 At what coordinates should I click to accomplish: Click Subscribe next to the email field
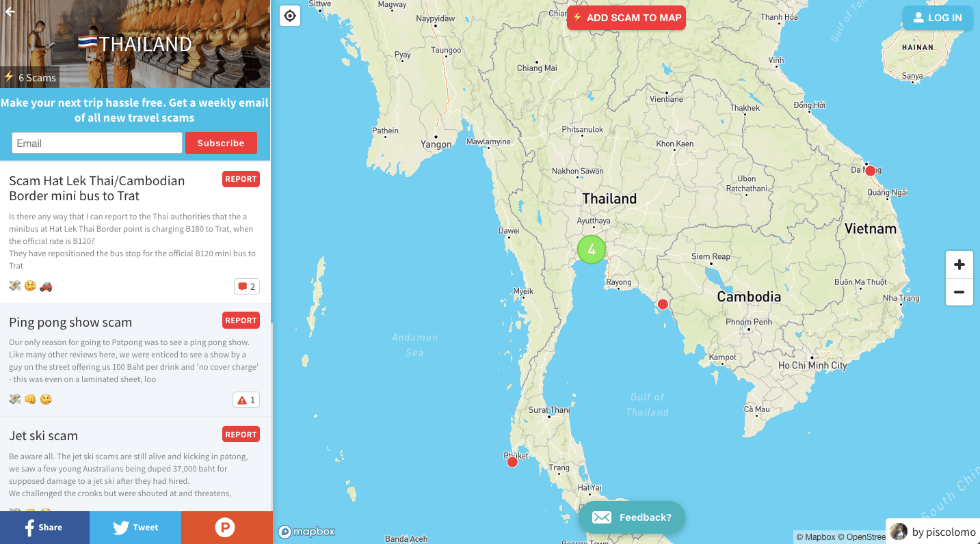221,143
